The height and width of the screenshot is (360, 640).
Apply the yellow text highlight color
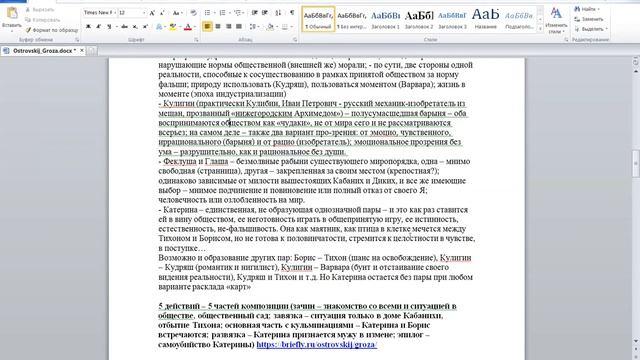(x=173, y=27)
